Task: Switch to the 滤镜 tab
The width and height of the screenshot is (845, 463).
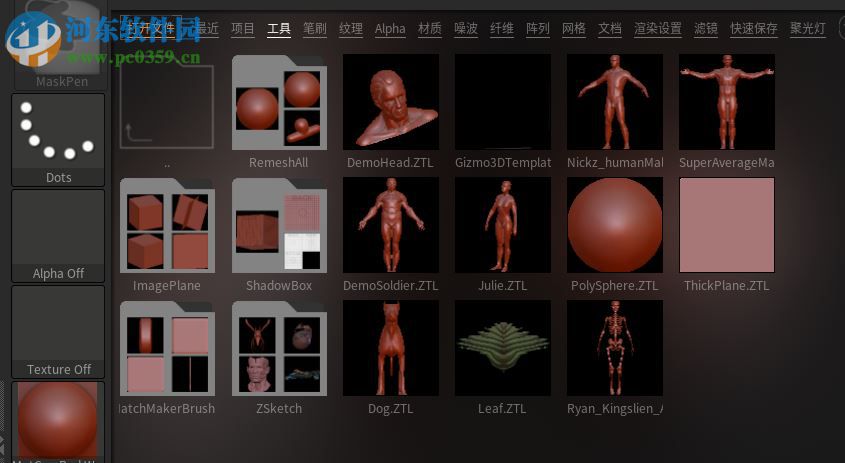Action: pyautogui.click(x=706, y=28)
